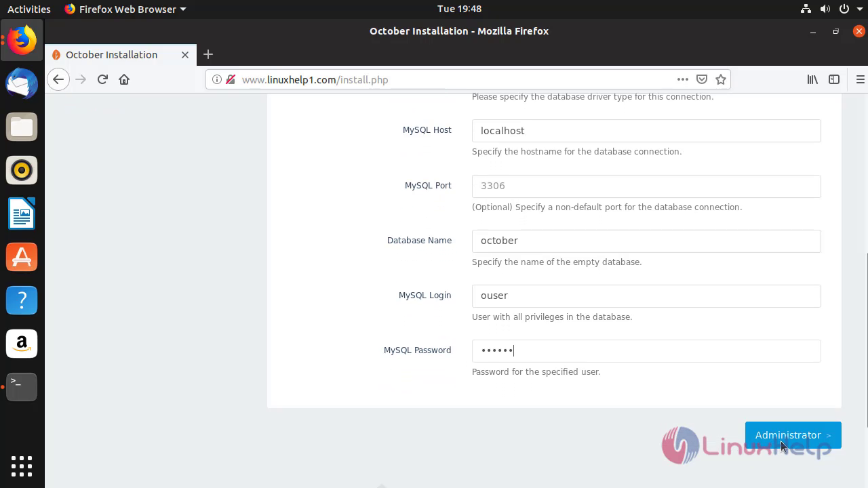Open the Files manager from the dock
Screen dimensions: 868x488
click(x=22, y=127)
